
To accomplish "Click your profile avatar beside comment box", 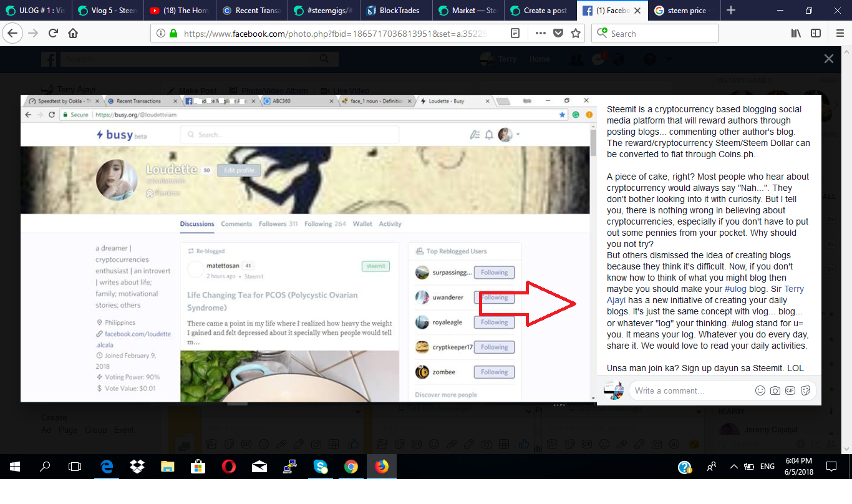I will click(614, 390).
